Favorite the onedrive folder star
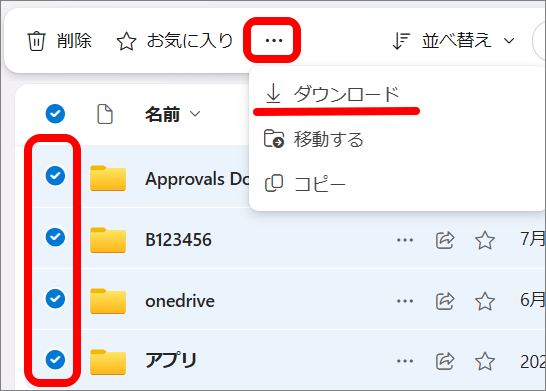The height and width of the screenshot is (391, 546). pyautogui.click(x=485, y=301)
